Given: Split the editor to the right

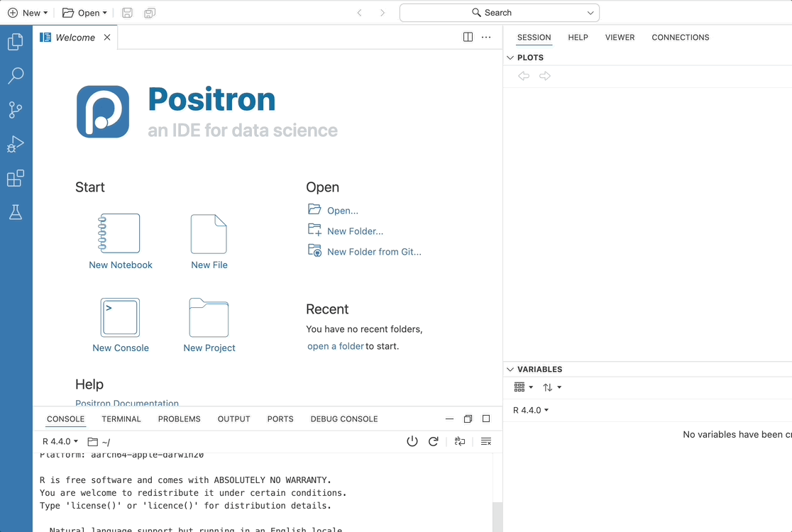Looking at the screenshot, I should [x=468, y=38].
